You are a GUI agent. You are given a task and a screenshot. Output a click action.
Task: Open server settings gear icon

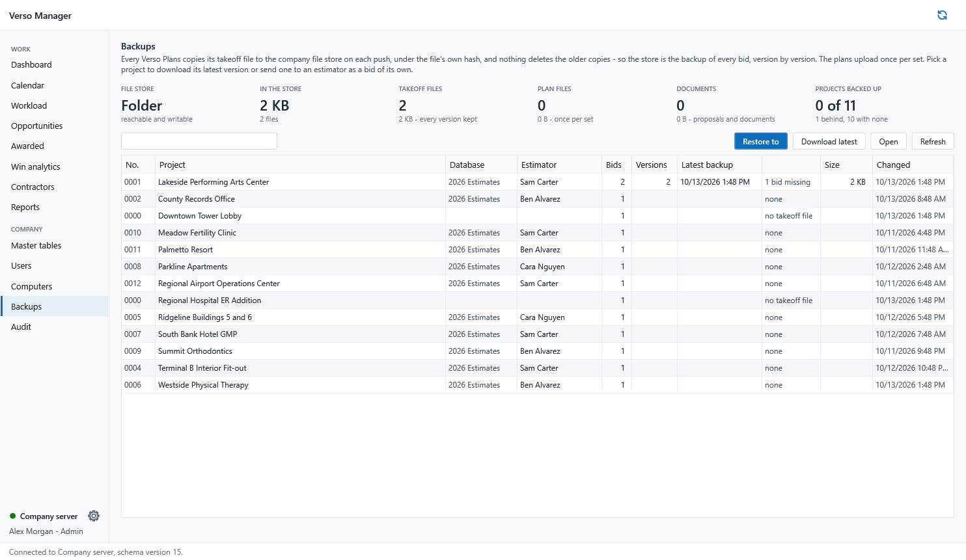(x=94, y=516)
